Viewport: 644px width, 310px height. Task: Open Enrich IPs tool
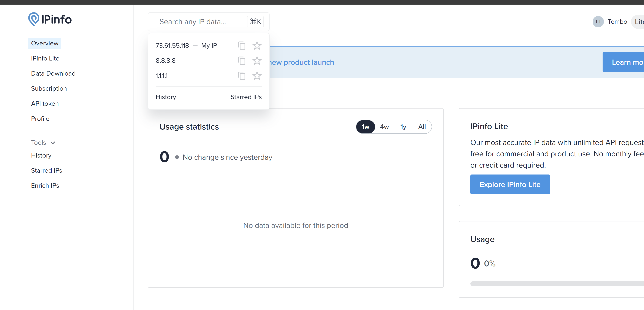pyautogui.click(x=45, y=185)
